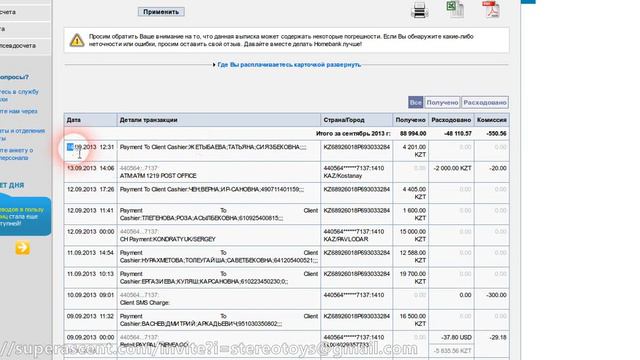Click the commission value -29.18
The image size is (640, 360).
click(497, 338)
